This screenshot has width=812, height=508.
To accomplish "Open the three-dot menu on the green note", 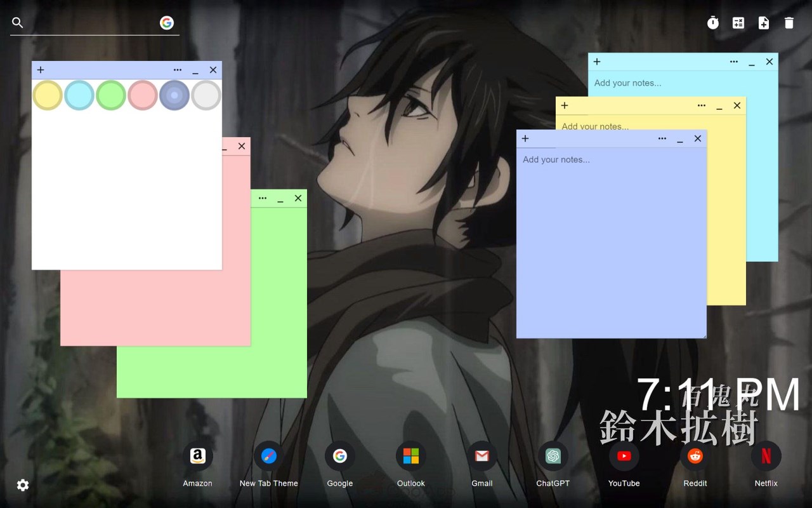I will coord(263,198).
